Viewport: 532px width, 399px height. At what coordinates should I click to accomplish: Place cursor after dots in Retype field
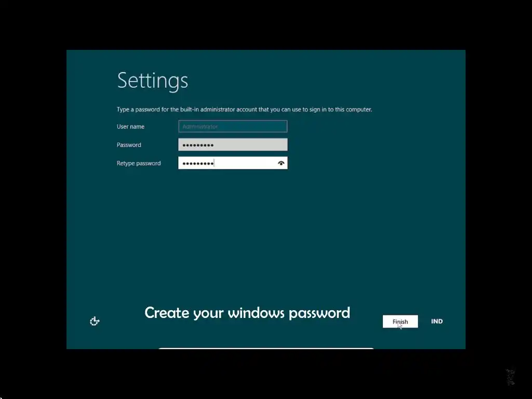point(215,163)
